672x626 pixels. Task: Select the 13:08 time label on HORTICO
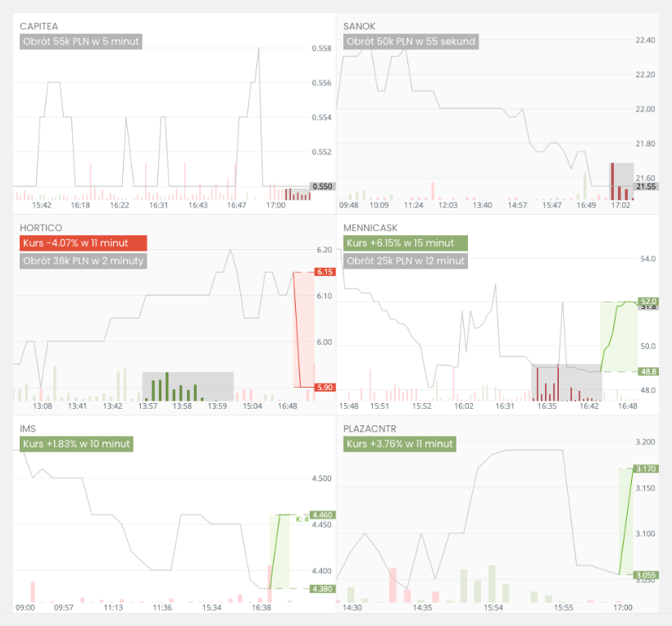click(x=43, y=406)
